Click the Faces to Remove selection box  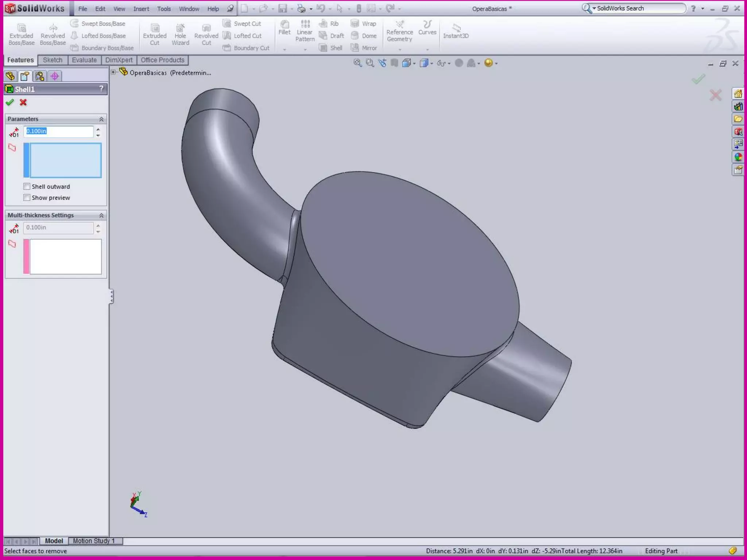65,160
